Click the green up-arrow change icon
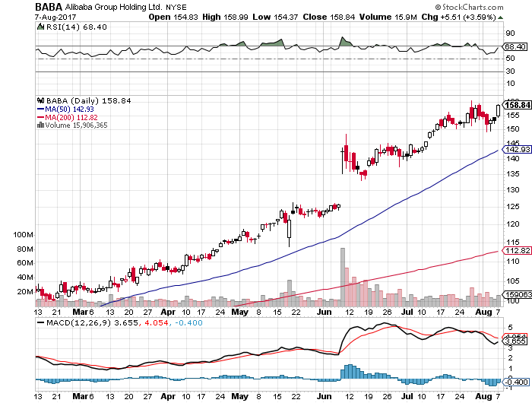 (x=500, y=17)
